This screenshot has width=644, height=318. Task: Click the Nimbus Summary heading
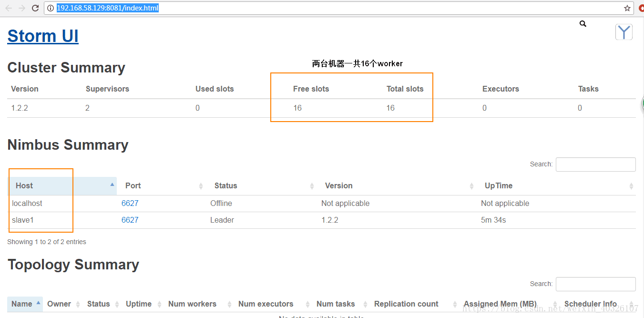(68, 145)
